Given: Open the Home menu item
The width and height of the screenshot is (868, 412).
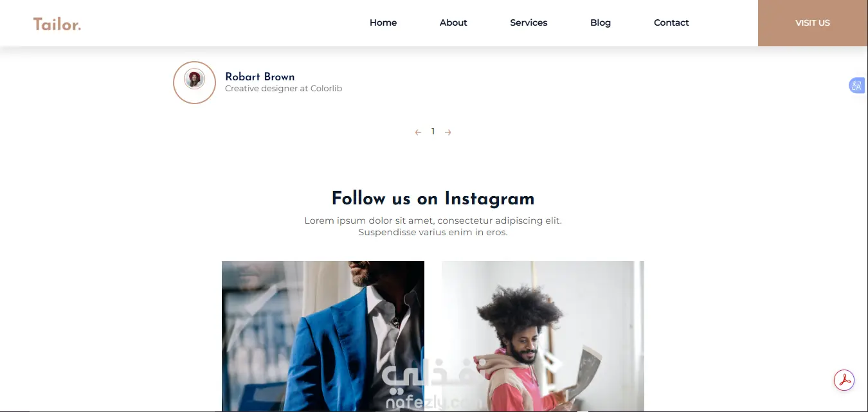Looking at the screenshot, I should tap(383, 22).
